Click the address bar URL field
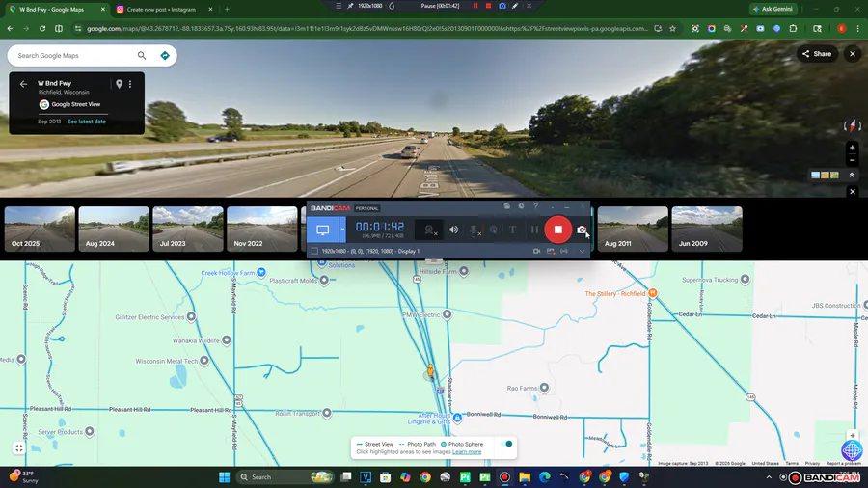Image resolution: width=868 pixels, height=488 pixels. tap(367, 29)
